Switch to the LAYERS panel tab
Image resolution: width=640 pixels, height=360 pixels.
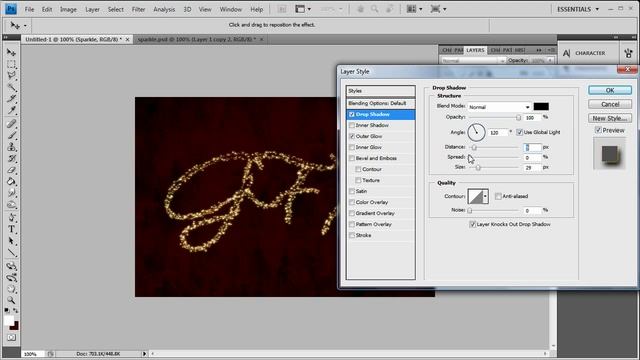pyautogui.click(x=475, y=50)
